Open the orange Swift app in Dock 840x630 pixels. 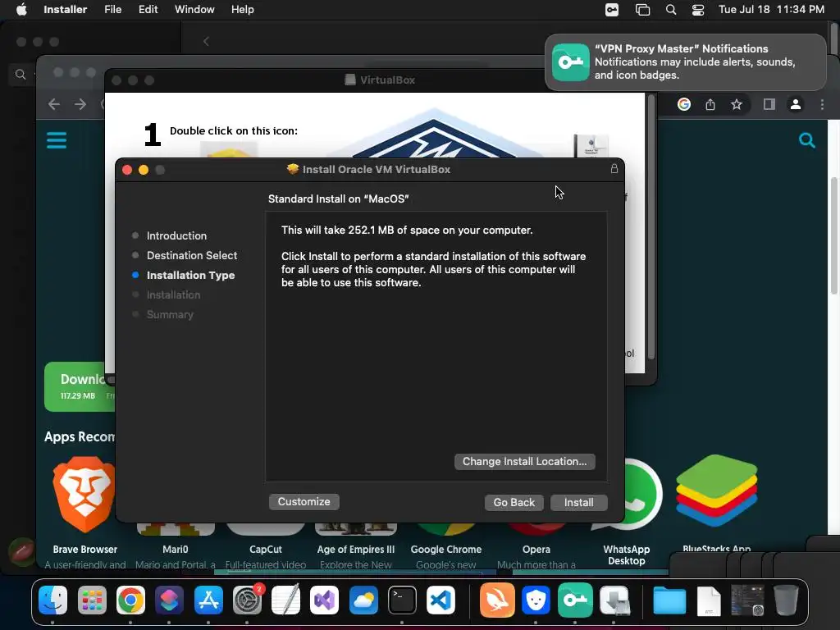[497, 600]
